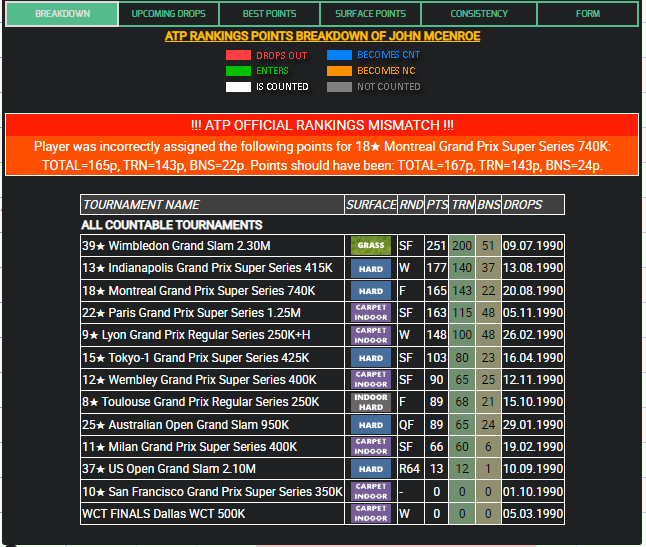Click Wimbledon drop date 09.07.1990

coord(533,246)
